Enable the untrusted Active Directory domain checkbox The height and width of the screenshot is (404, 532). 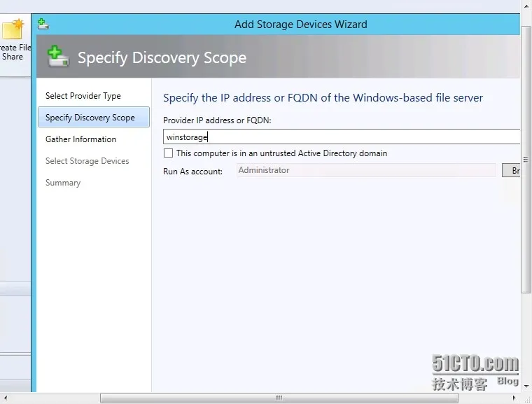[168, 153]
